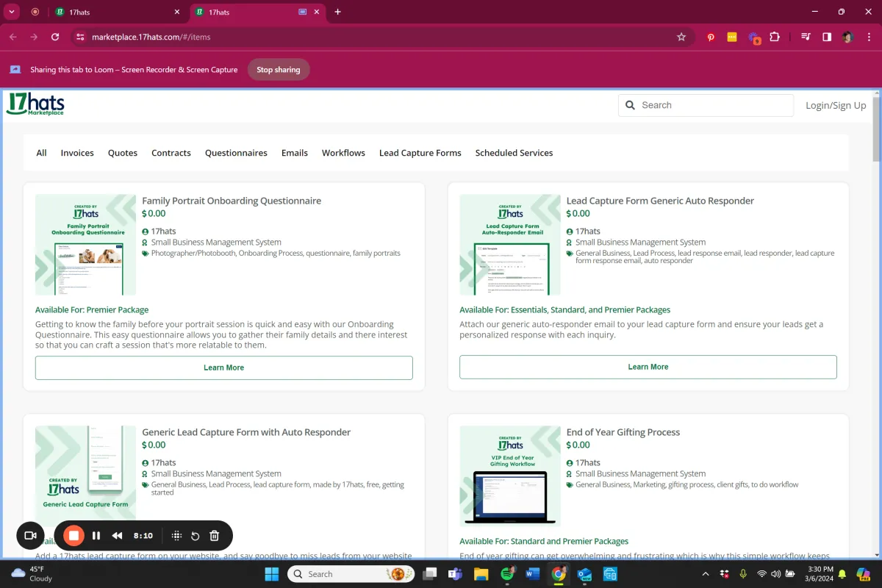
Task: Show Lead Capture Forms category
Action: coord(420,153)
